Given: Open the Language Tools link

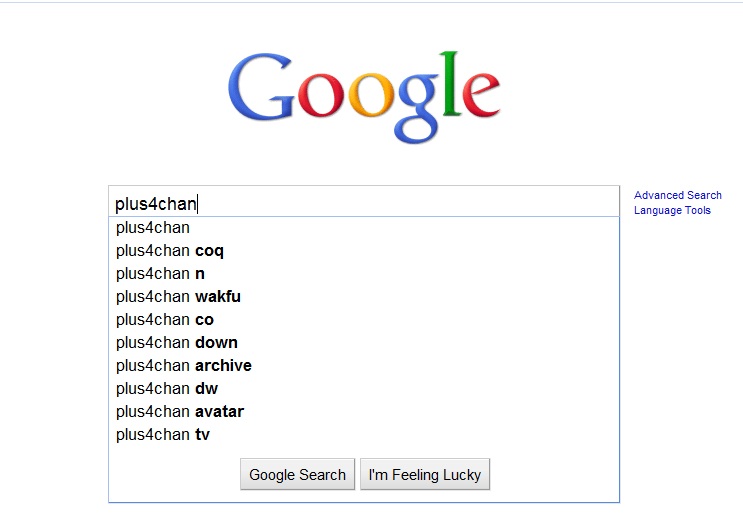Looking at the screenshot, I should 672,211.
